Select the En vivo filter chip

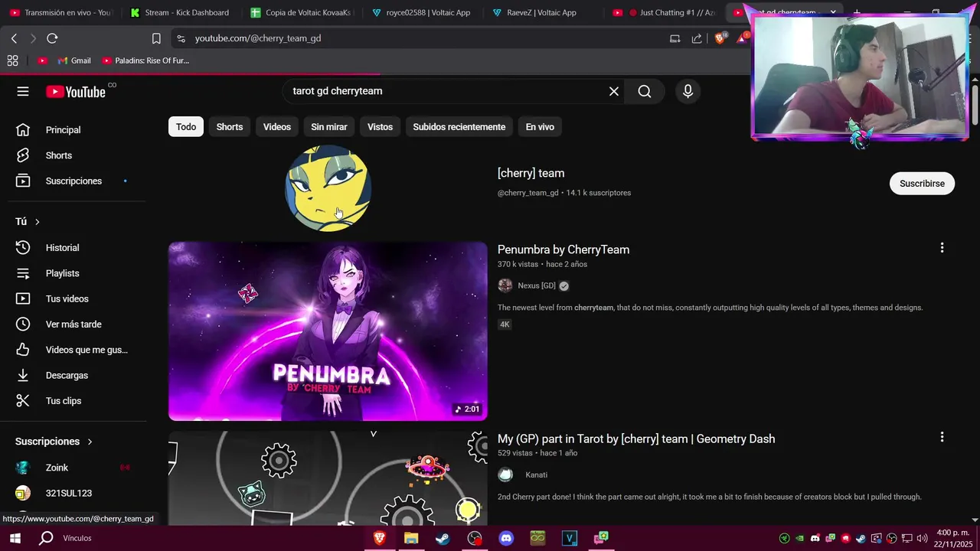coord(540,127)
